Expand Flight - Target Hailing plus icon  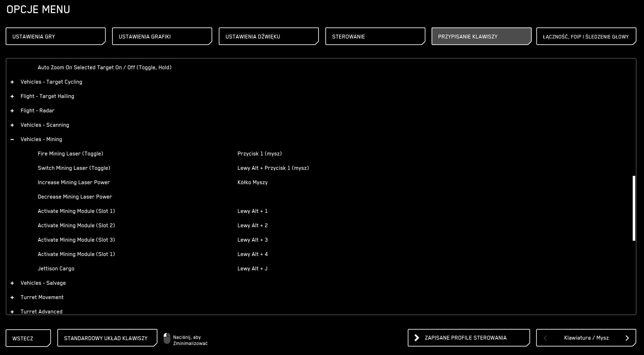(x=12, y=96)
